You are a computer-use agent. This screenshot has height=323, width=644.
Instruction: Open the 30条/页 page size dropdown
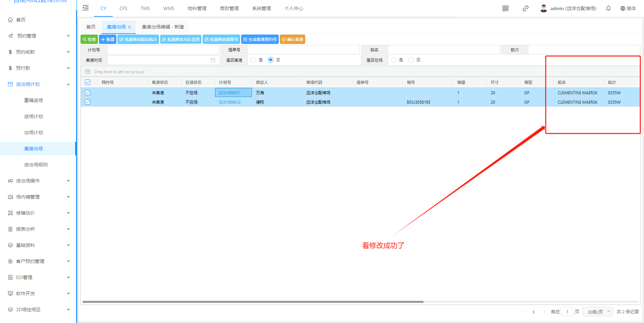click(598, 312)
